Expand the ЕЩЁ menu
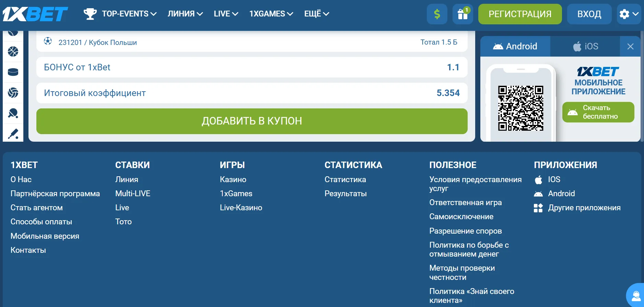644x307 pixels. tap(316, 14)
